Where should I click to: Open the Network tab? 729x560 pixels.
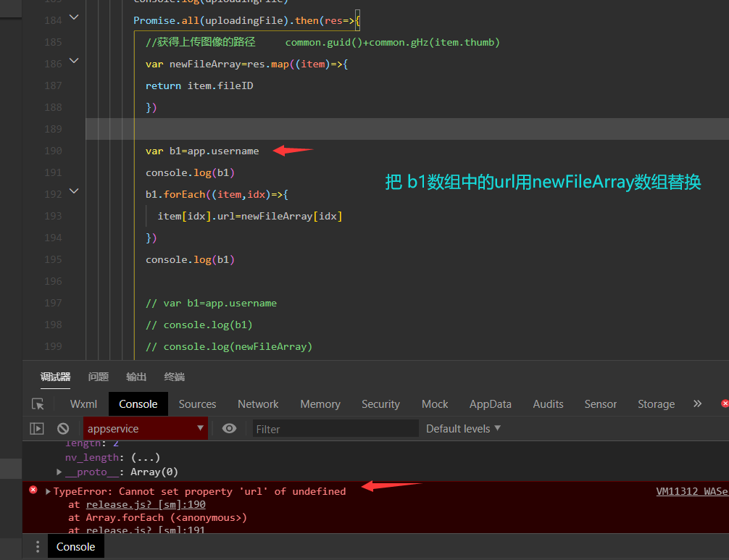coord(258,404)
